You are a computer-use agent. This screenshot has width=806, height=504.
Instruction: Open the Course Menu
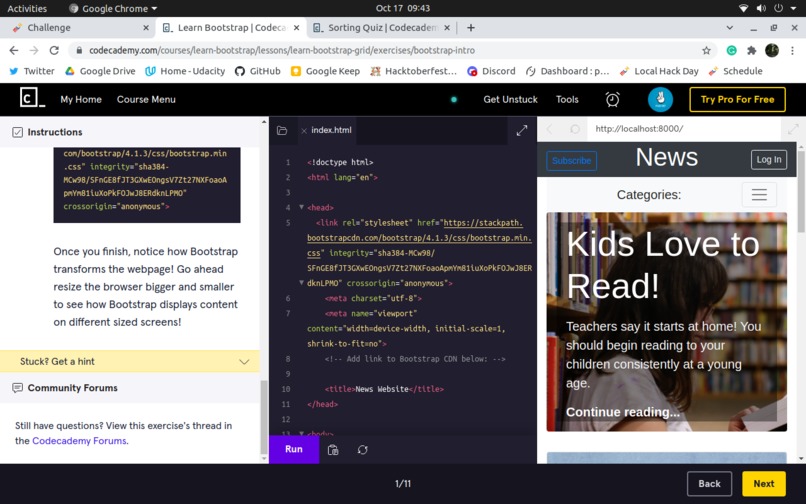(146, 99)
